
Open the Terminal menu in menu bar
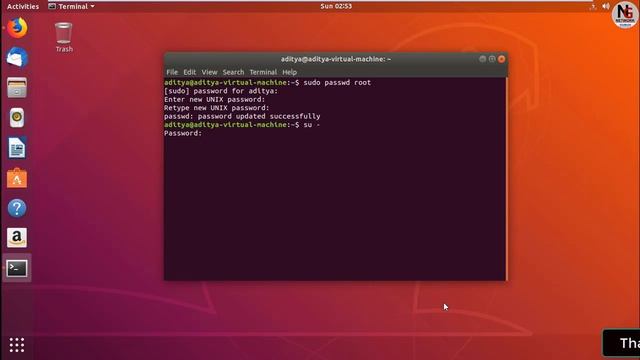click(x=263, y=72)
